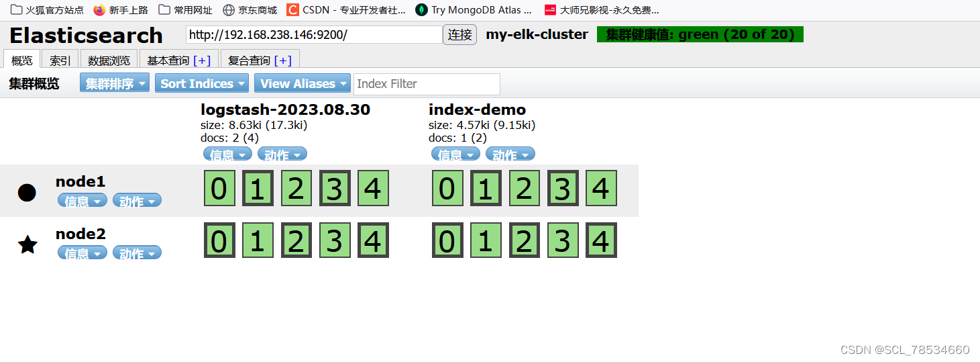The image size is (980, 362).
Task: Click the node1 name label
Action: coord(80,181)
